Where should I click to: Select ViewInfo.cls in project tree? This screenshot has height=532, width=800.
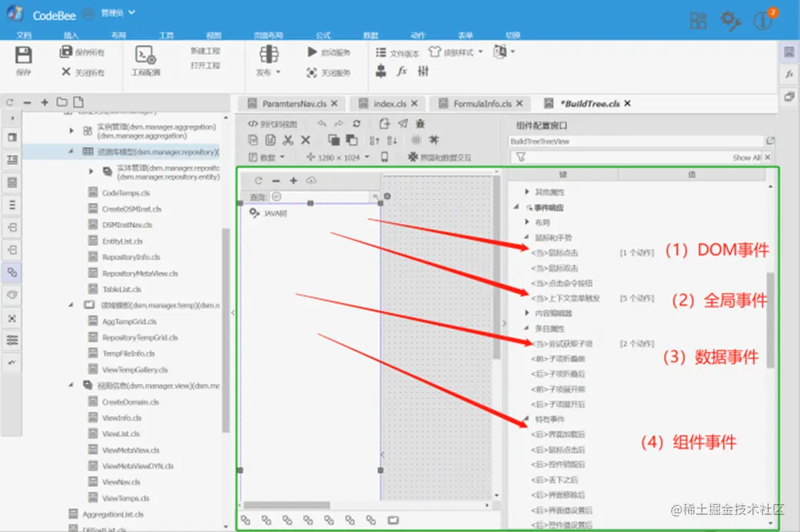pyautogui.click(x=122, y=417)
